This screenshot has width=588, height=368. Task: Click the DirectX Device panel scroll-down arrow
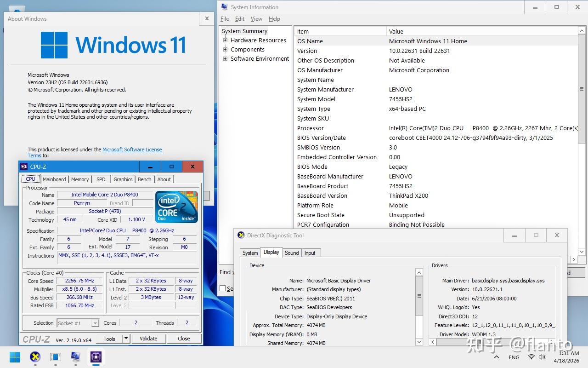click(x=419, y=342)
